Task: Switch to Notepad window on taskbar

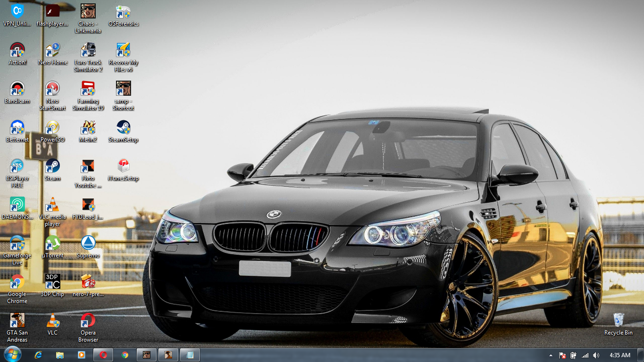Action: [190, 355]
